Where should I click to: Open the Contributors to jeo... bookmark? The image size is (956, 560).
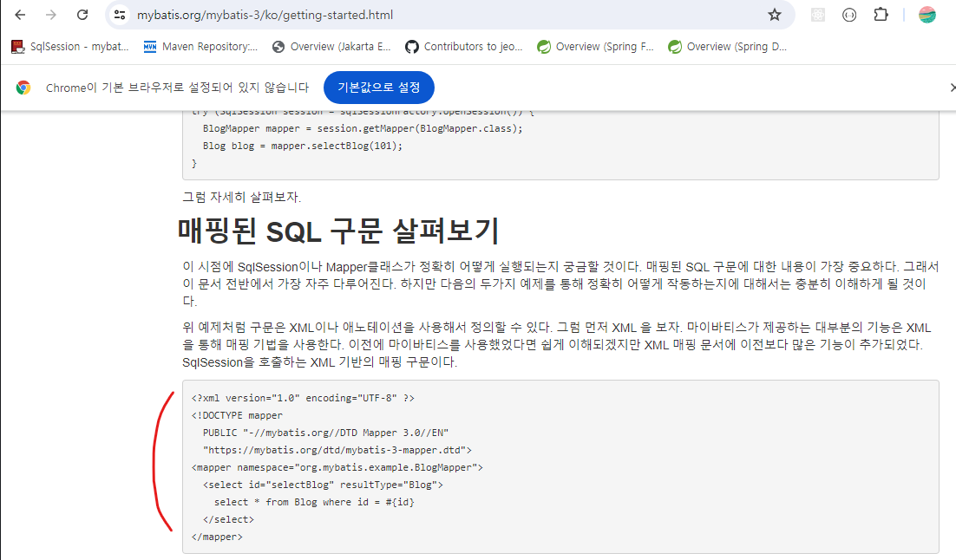[x=464, y=46]
